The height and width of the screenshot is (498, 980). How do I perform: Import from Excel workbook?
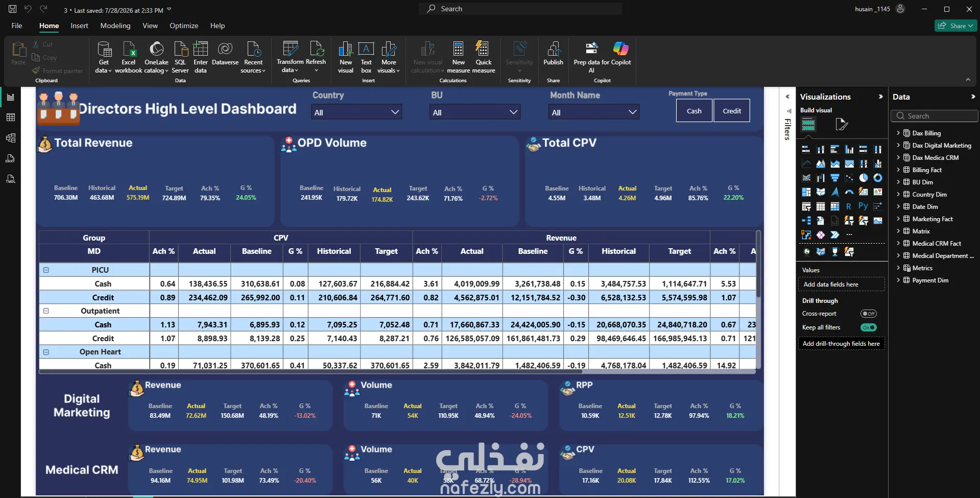tap(129, 57)
